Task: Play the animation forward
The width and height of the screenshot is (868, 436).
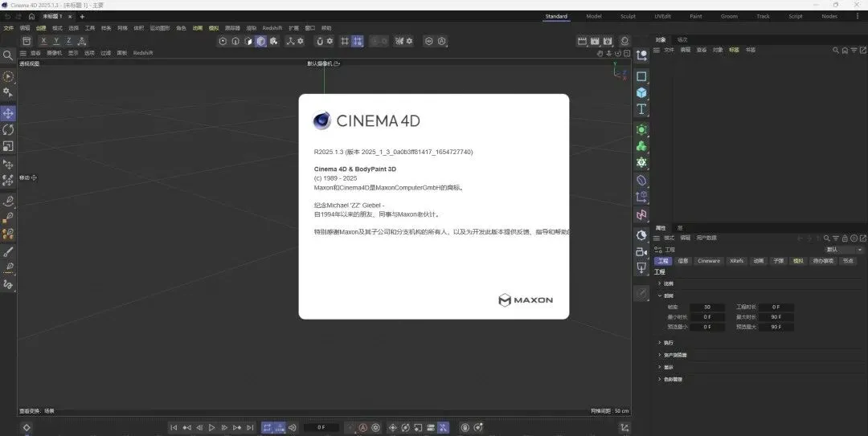Action: 211,428
